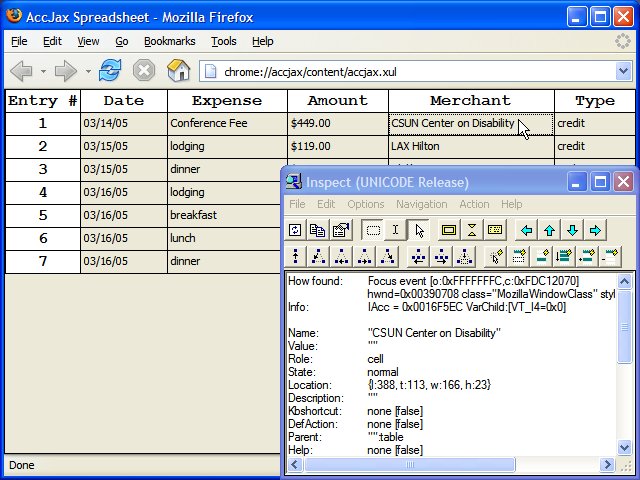The height and width of the screenshot is (480, 640).
Task: Open the Navigation menu in Inspect
Action: 421,204
